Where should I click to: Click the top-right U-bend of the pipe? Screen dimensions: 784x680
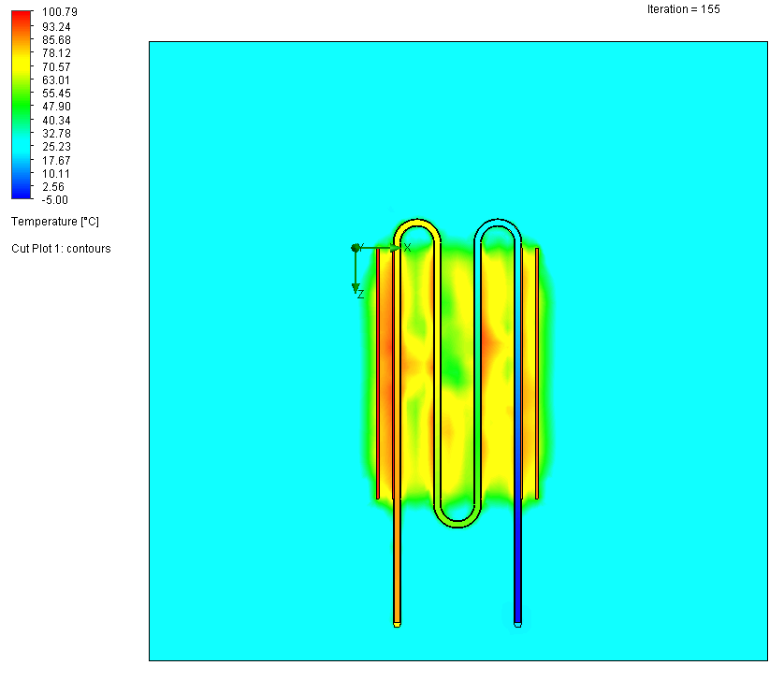498,225
